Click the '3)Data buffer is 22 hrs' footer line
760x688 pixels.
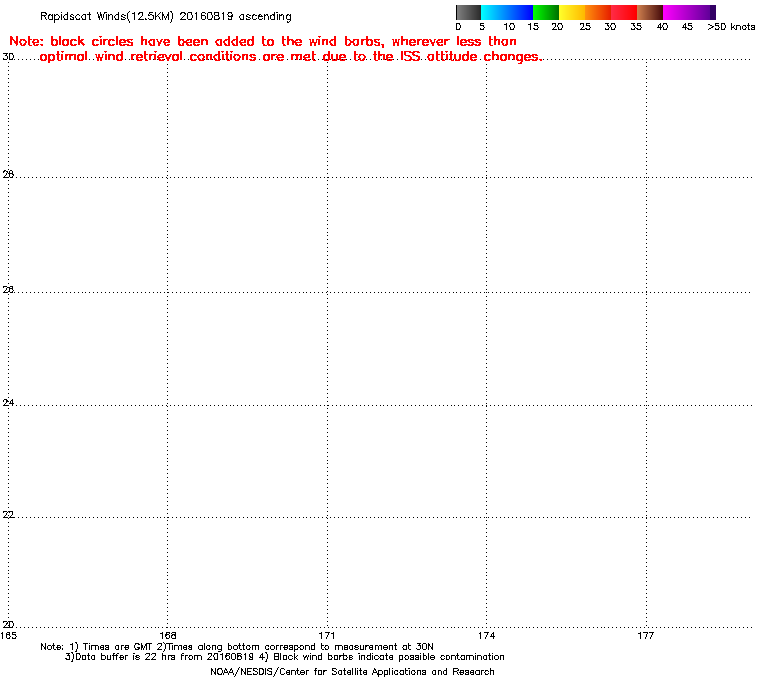click(285, 657)
